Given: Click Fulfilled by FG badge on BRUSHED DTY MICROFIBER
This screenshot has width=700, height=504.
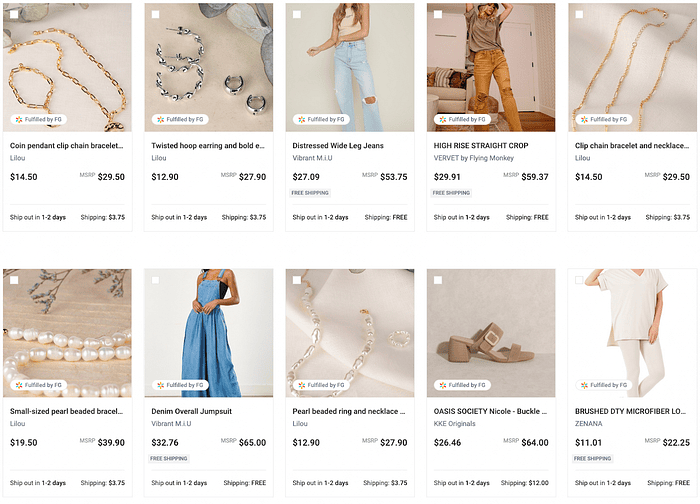Looking at the screenshot, I should tap(605, 385).
